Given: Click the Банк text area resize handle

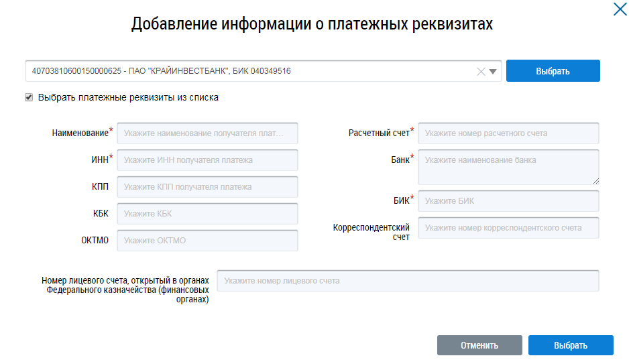Looking at the screenshot, I should [x=595, y=180].
